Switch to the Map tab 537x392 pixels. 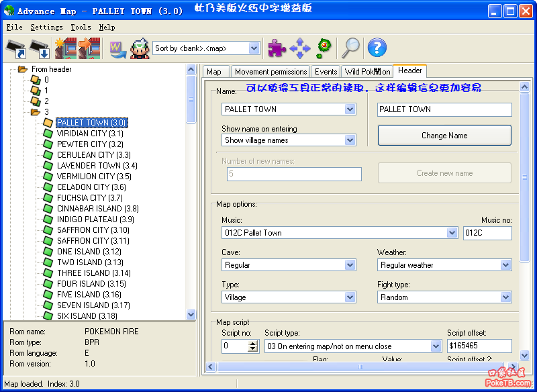[x=215, y=72]
